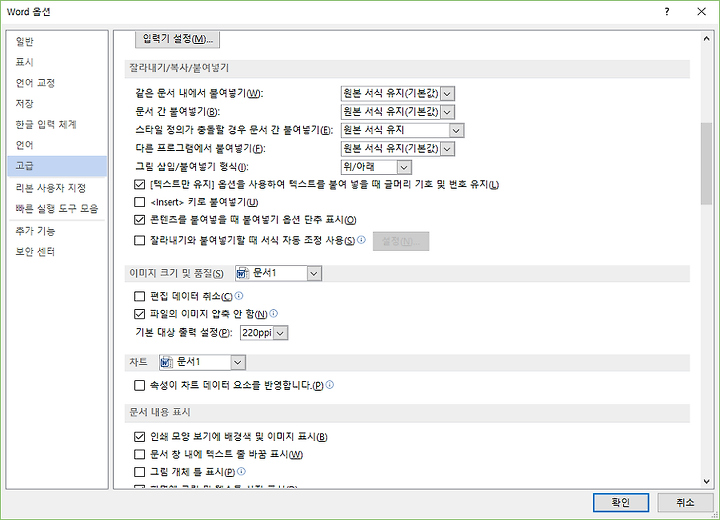Screen dimensions: 720x520
Task: Click the help question mark icon
Action: (667, 11)
